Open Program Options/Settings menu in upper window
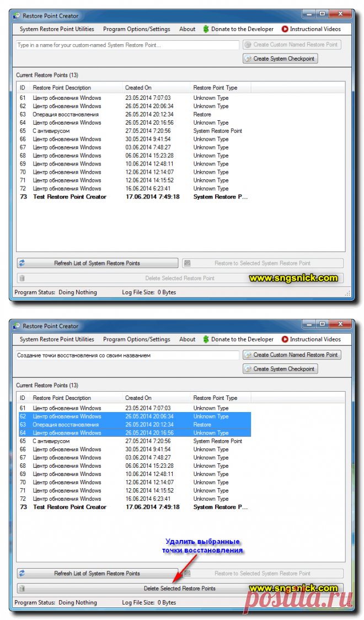364x620 pixels. [x=137, y=29]
